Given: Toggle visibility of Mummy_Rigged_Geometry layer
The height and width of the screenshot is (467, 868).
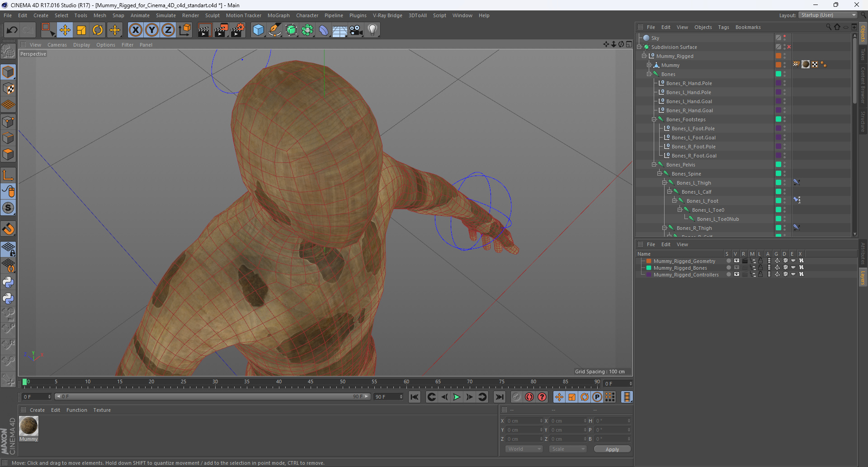Looking at the screenshot, I should (736, 261).
